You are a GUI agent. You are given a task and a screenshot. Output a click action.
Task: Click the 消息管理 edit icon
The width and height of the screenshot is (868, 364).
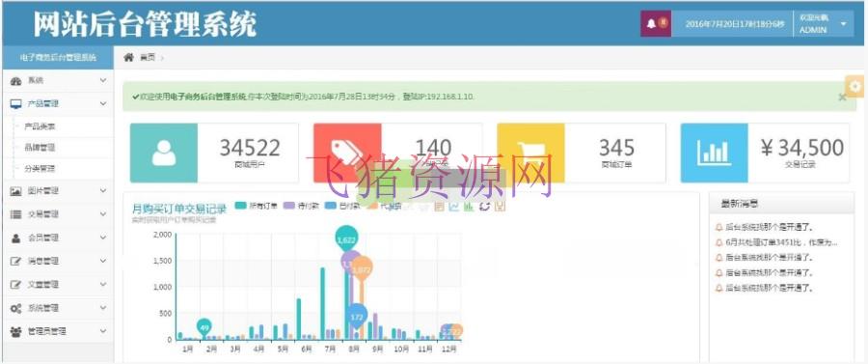point(16,261)
